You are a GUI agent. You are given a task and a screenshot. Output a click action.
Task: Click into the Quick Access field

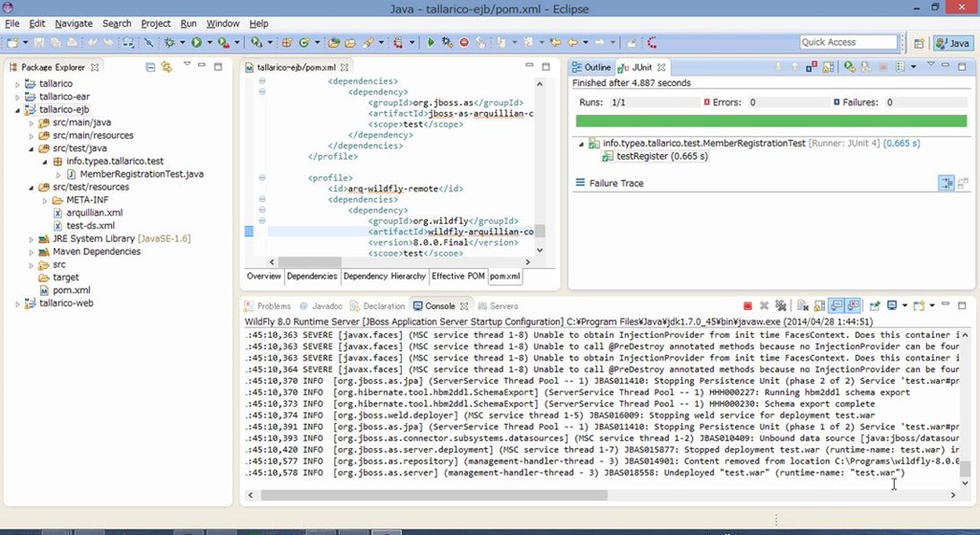pos(848,42)
